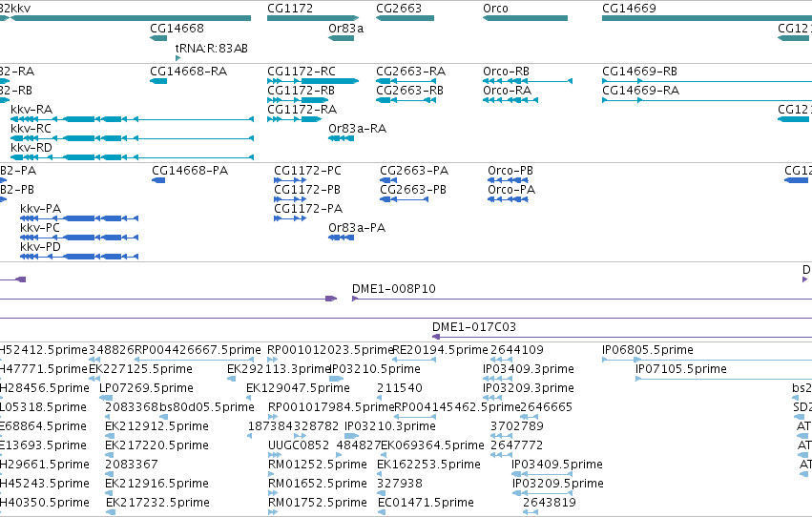
Task: Select EST EC01471.5prime
Action: tap(427, 504)
